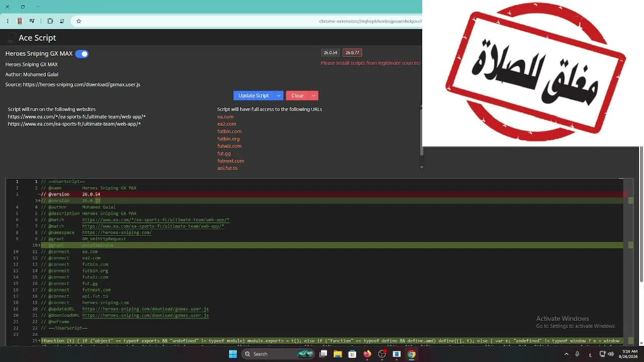Viewport: 644px width, 362px height.
Task: Open the second @match ea-sports-fc URL
Action: click(x=153, y=226)
